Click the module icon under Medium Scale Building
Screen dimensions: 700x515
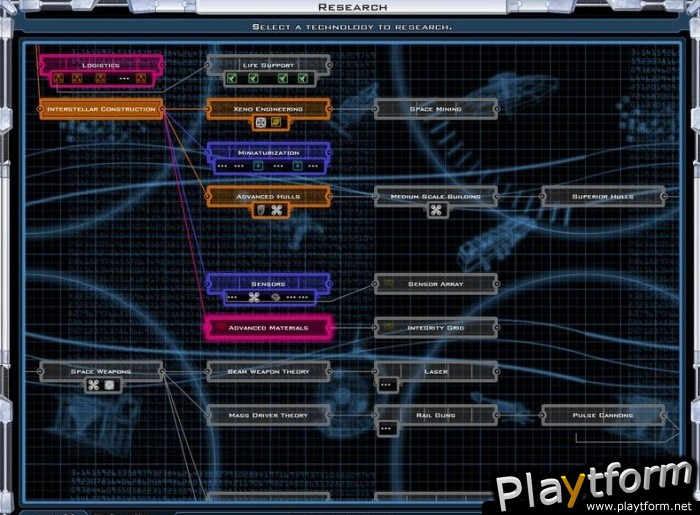(x=436, y=210)
